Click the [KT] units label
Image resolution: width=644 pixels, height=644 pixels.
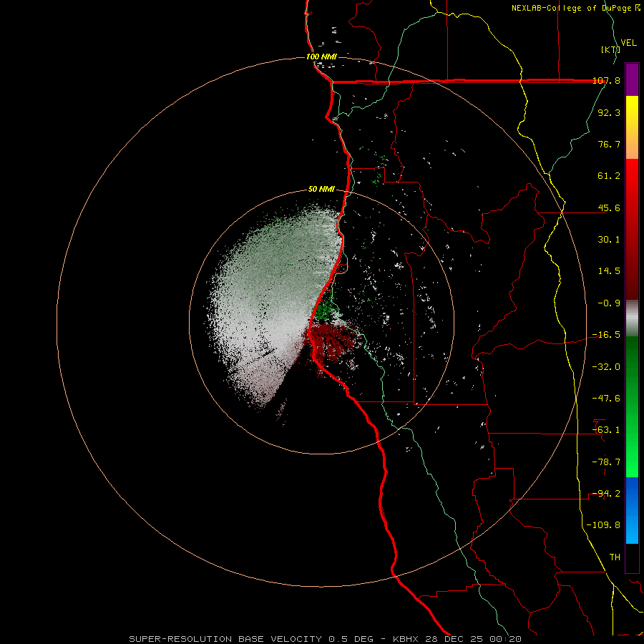coord(611,49)
